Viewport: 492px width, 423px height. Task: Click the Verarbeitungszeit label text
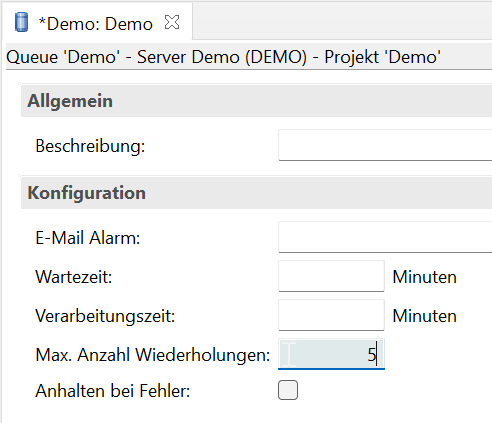(x=105, y=316)
